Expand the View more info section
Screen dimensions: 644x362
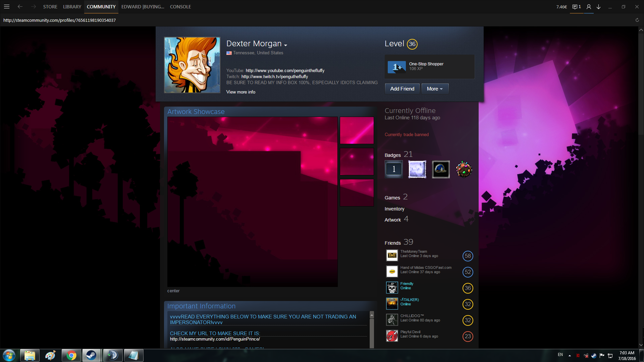point(240,92)
